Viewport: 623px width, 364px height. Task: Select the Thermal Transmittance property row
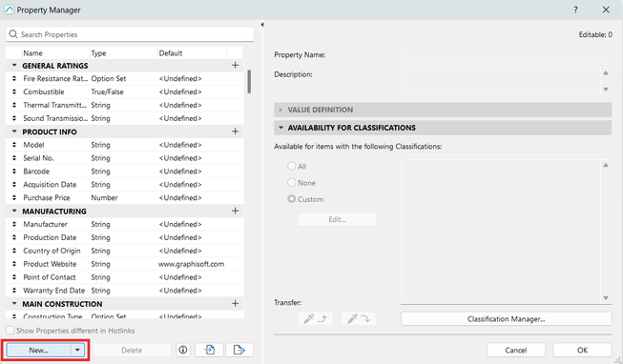pos(124,105)
